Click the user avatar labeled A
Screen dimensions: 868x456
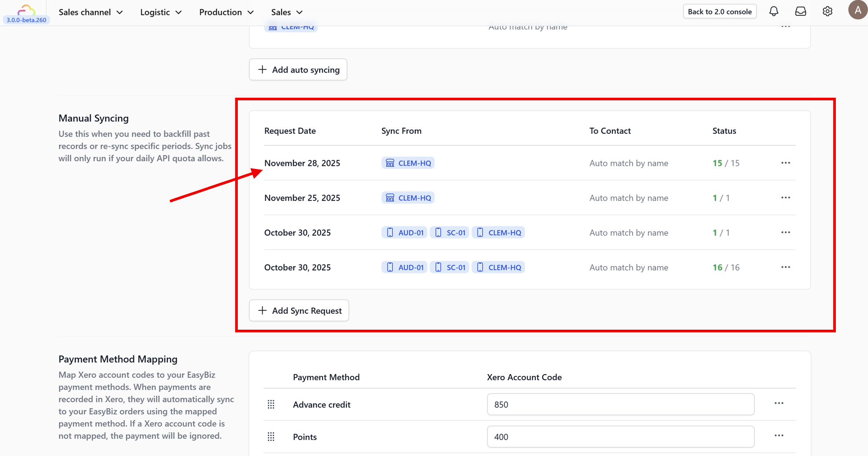click(x=858, y=10)
